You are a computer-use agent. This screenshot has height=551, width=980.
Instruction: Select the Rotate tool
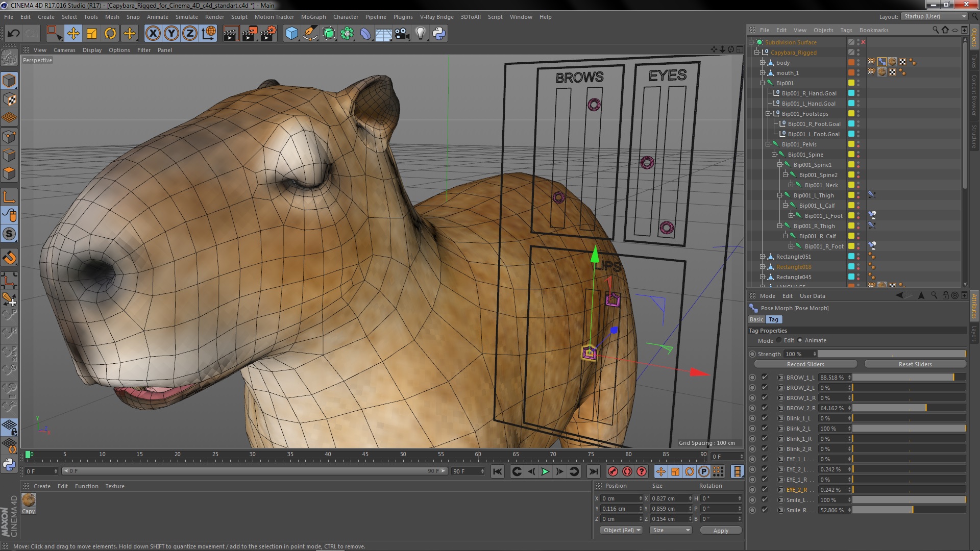(110, 34)
